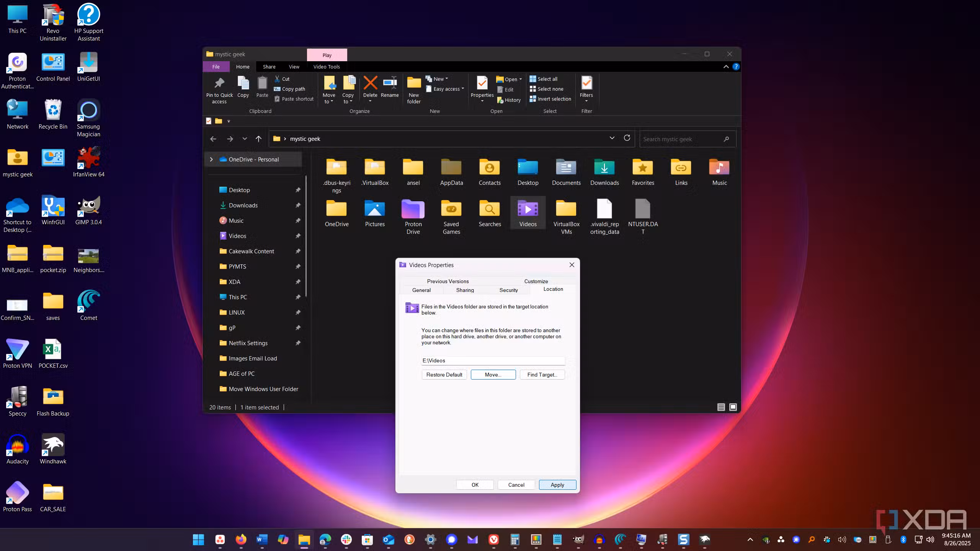
Task: Select Cakewalk Content in navigation pane
Action: click(251, 251)
